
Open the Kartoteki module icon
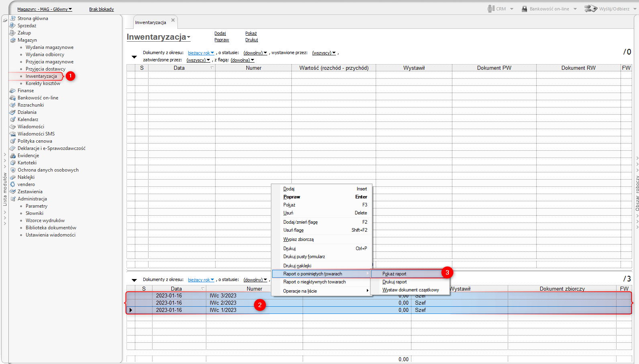point(12,163)
